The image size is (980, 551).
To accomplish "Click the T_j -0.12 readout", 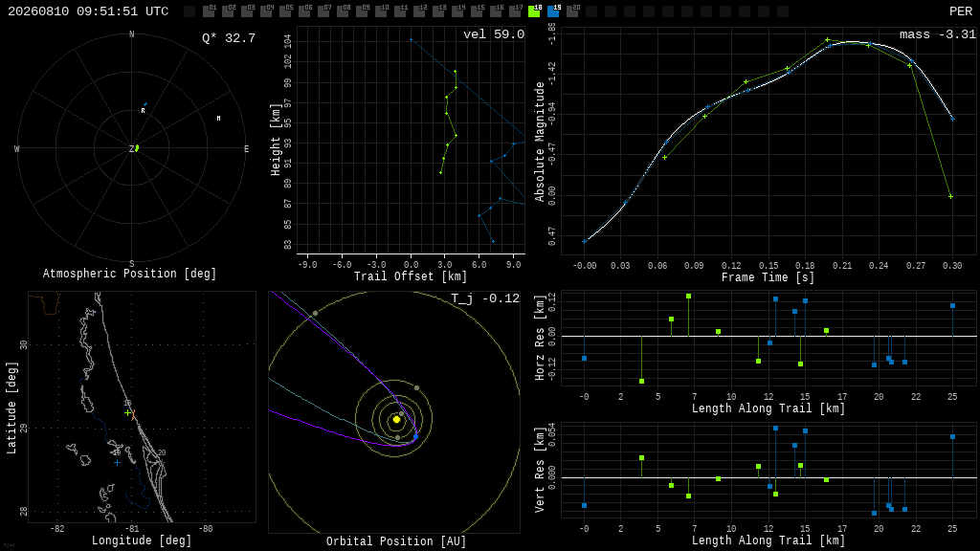I will 485,298.
